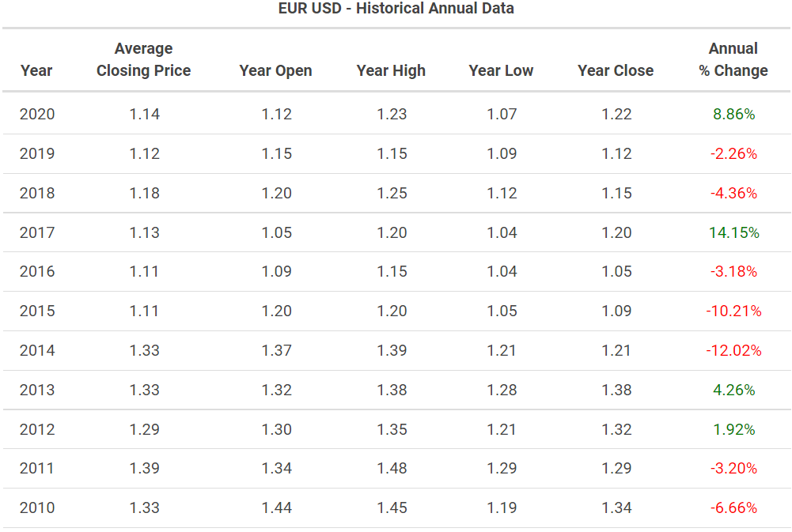The height and width of the screenshot is (532, 792).
Task: Click the 2012 year cell
Action: pyautogui.click(x=37, y=429)
